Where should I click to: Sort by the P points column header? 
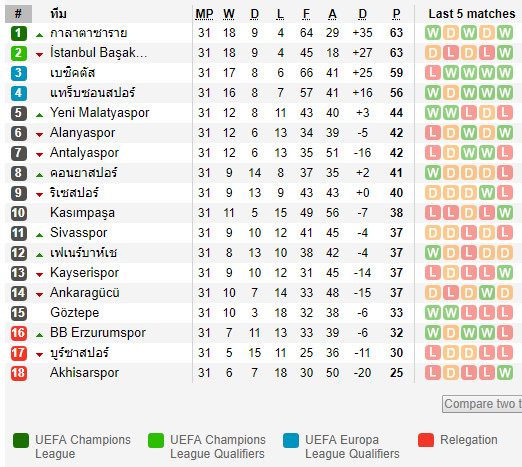[396, 14]
